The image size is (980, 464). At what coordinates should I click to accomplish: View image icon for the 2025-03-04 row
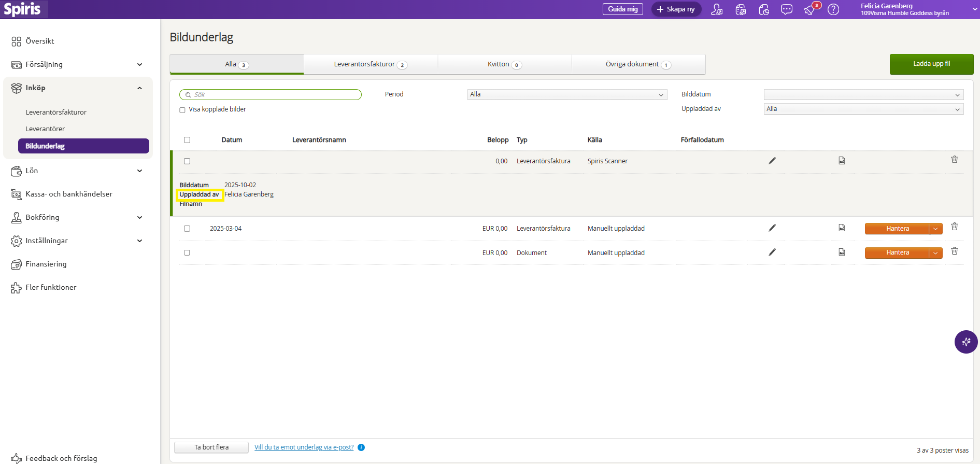[842, 228]
